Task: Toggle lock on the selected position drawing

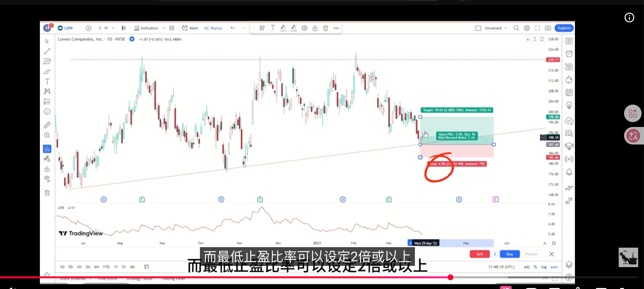Action: (315, 28)
